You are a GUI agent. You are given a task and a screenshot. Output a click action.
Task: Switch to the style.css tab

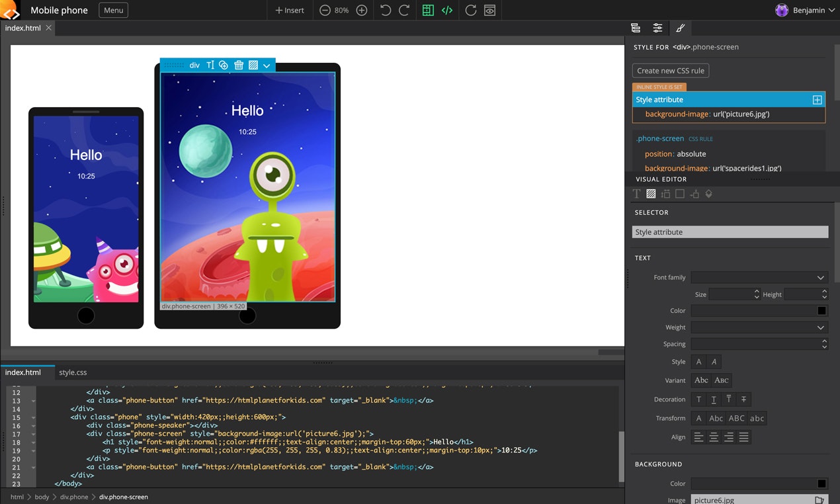(x=73, y=372)
